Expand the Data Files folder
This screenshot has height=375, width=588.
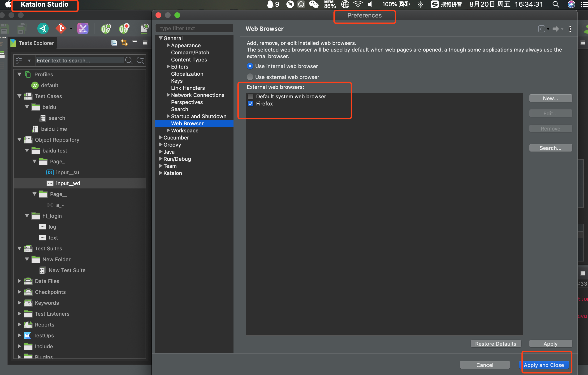coord(19,281)
